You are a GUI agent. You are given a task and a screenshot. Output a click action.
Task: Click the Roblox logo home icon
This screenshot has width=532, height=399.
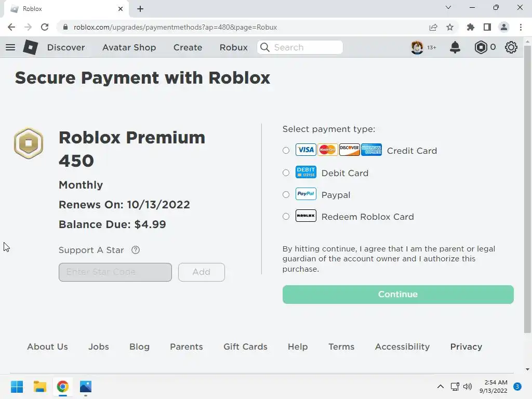[31, 47]
